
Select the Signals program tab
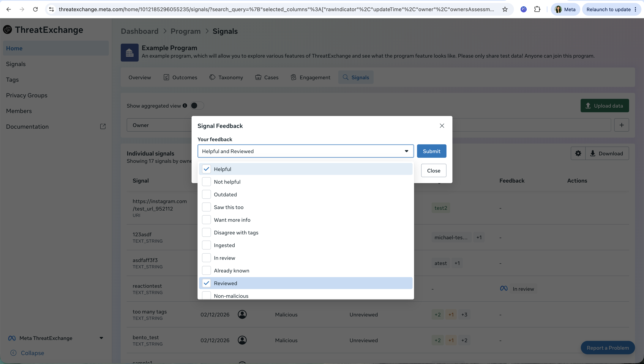356,77
